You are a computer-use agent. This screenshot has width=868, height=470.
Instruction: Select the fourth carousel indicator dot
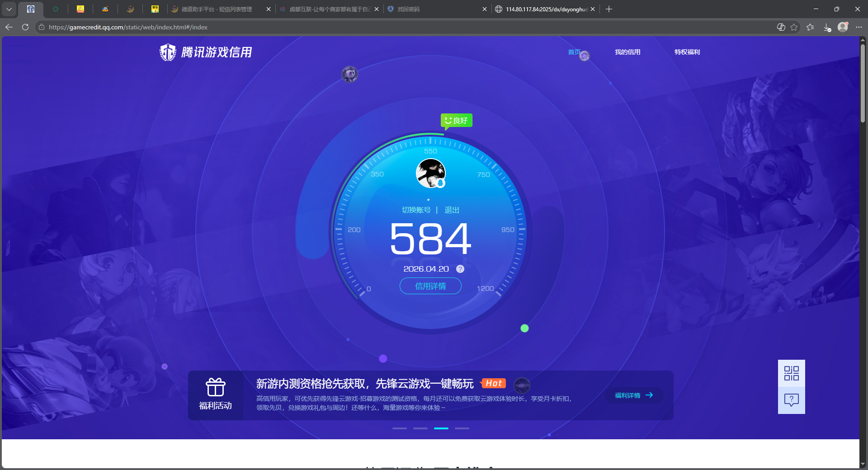pos(462,428)
